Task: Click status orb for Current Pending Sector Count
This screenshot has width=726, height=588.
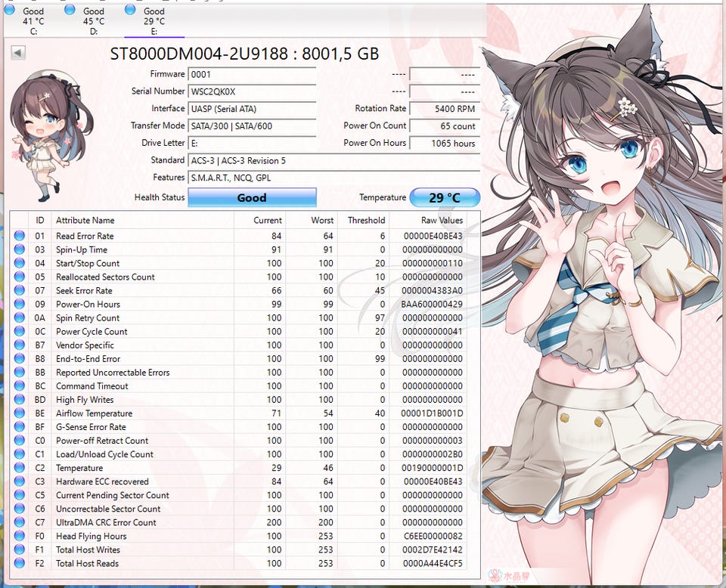Action: click(20, 495)
